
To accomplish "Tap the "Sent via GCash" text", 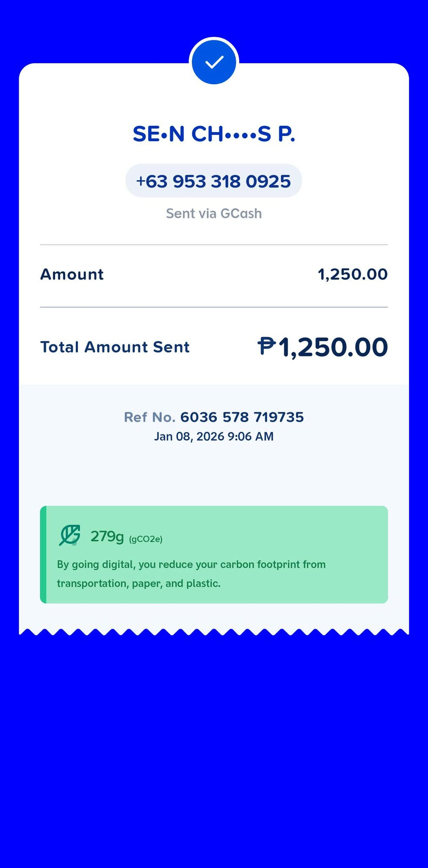I will (214, 213).
